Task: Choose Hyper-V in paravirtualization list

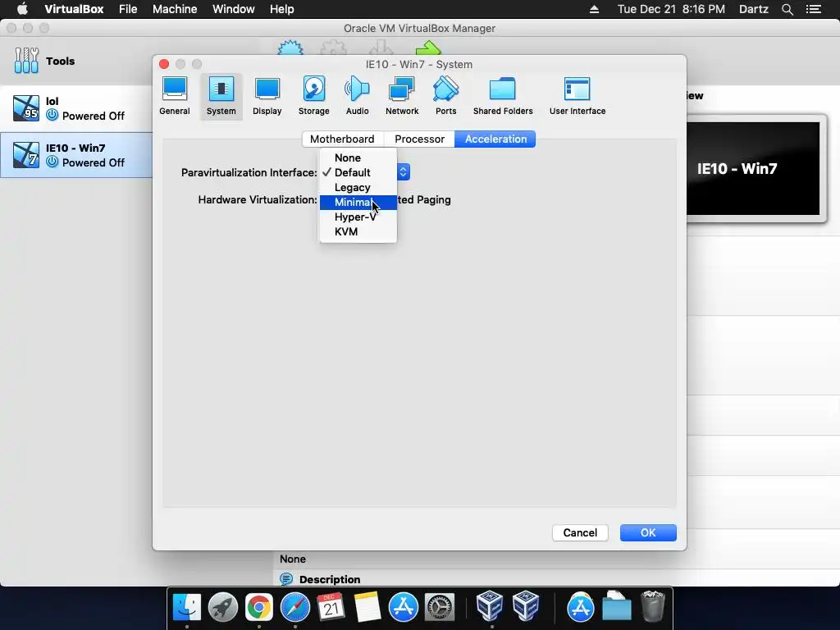Action: click(358, 217)
